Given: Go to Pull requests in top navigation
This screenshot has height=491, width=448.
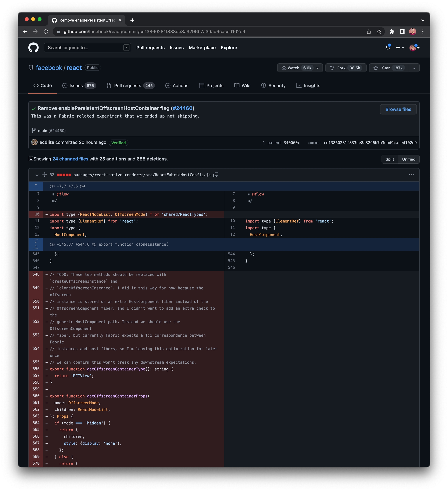Looking at the screenshot, I should click(x=150, y=48).
